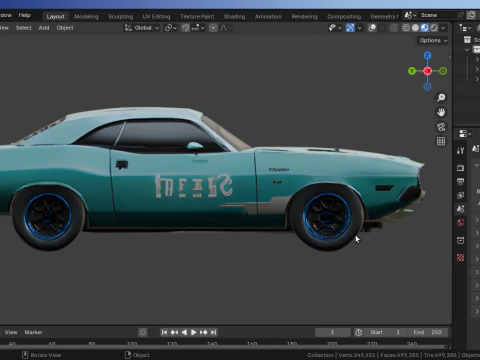Toggle the camera view icon
The width and height of the screenshot is (480, 360).
(441, 127)
